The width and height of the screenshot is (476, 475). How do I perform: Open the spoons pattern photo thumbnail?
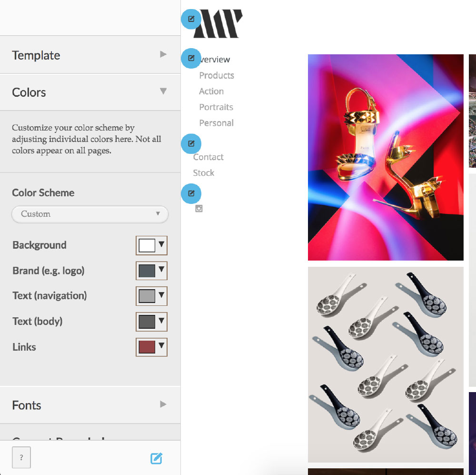tap(386, 364)
